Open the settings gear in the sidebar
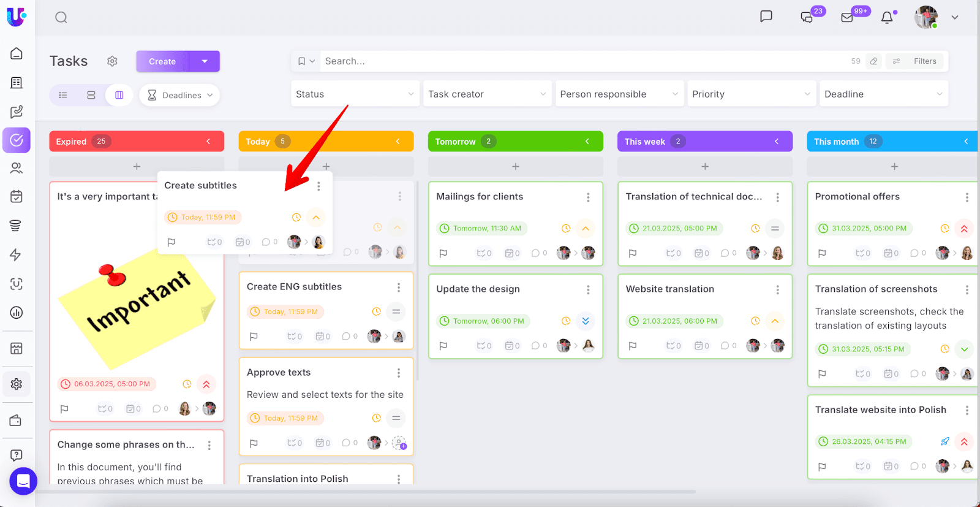 (17, 384)
